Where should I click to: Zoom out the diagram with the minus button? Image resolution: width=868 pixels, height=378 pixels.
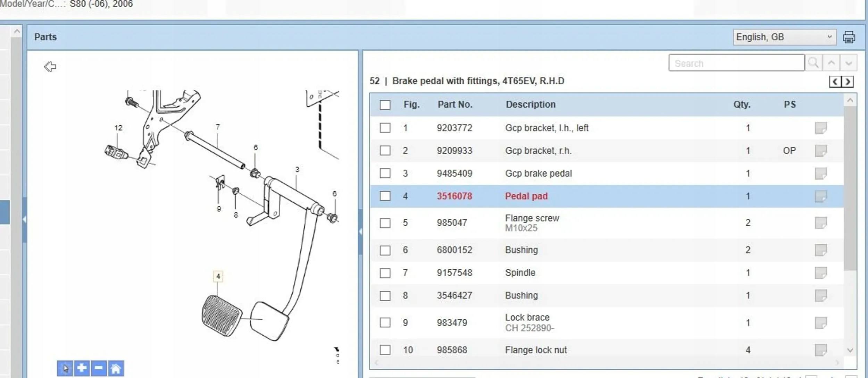pos(99,368)
